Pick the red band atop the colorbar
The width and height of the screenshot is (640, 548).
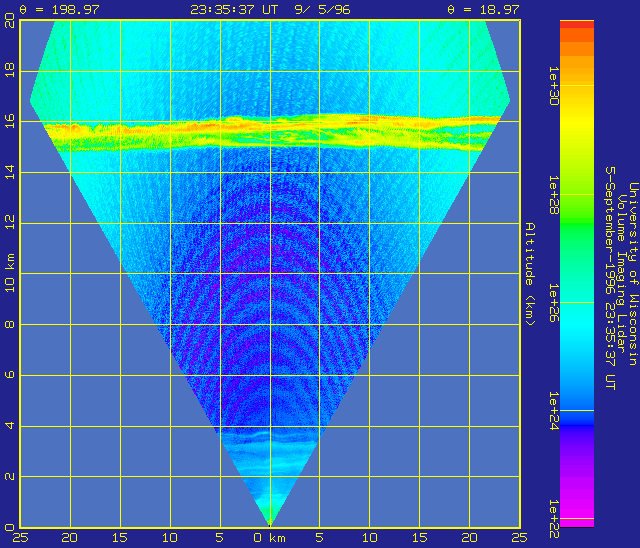[577, 24]
